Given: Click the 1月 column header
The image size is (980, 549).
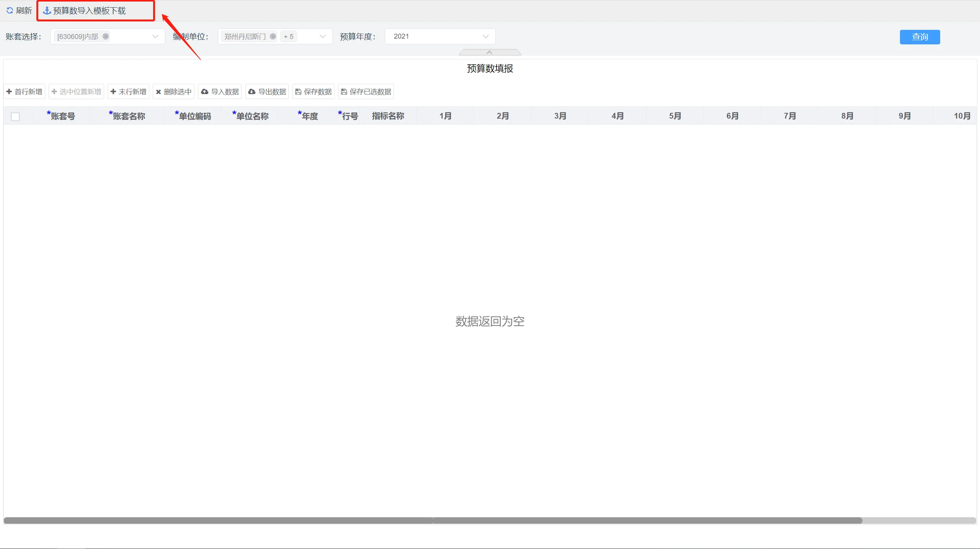Looking at the screenshot, I should 446,116.
